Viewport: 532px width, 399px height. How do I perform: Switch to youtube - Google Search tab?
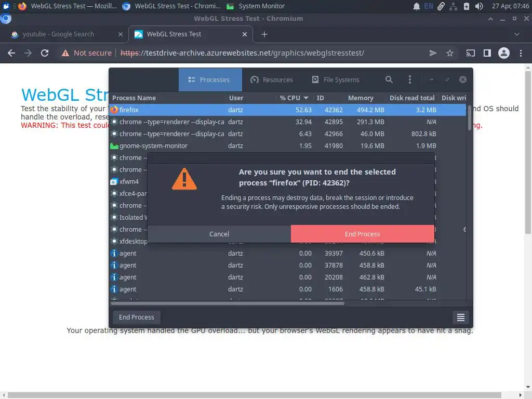pyautogui.click(x=64, y=34)
